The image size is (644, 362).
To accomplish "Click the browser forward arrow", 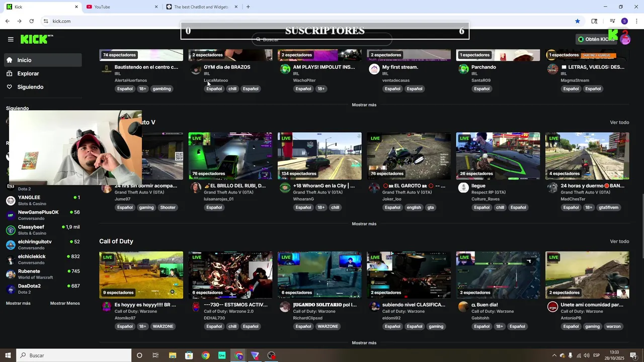I will click(x=19, y=21).
